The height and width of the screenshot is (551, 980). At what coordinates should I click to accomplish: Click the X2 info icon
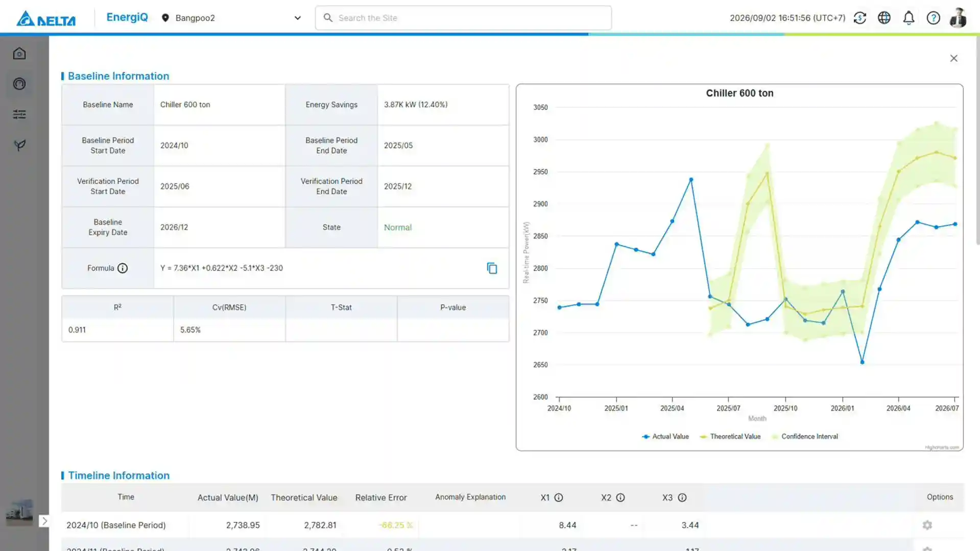620,497
